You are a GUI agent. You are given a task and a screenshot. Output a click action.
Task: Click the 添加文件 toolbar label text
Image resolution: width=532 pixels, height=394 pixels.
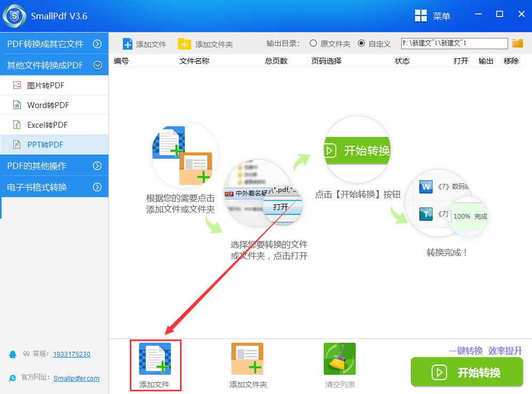pyautogui.click(x=151, y=44)
